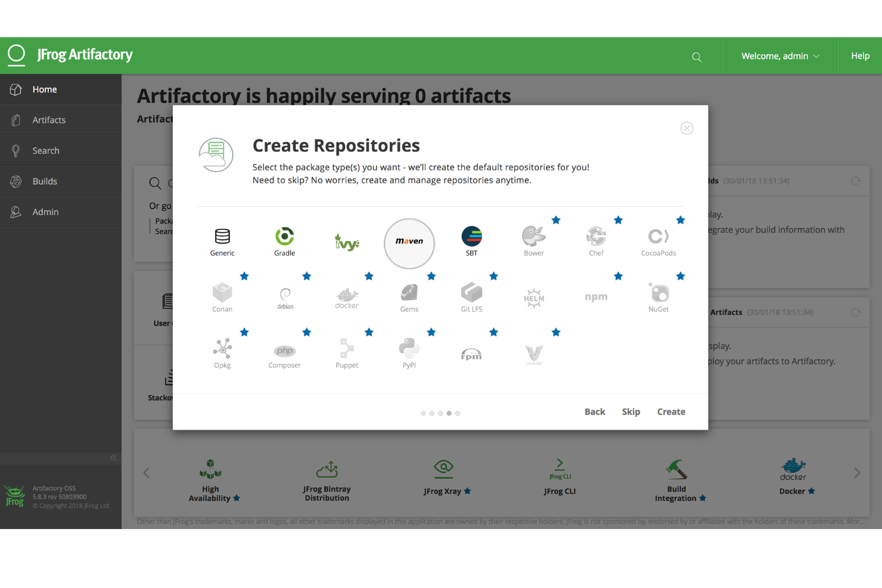Toggle the selected Maven package type
Viewport: 882px width, 588px height.
click(x=409, y=244)
